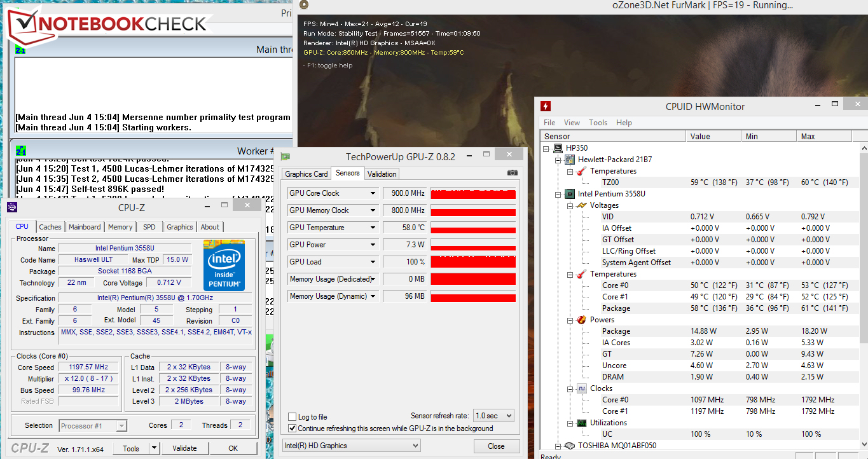
Task: Switch to the About tab in CPU-Z
Action: pos(210,227)
